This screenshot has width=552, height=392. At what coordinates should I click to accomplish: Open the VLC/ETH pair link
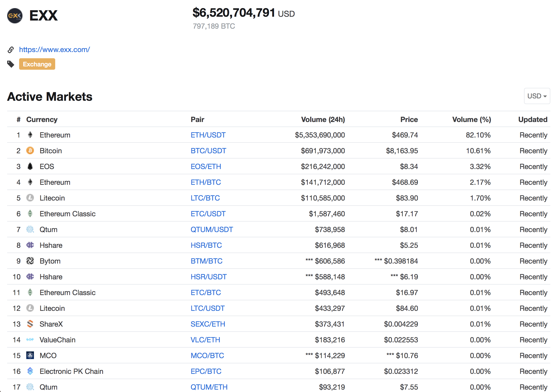[x=205, y=340]
